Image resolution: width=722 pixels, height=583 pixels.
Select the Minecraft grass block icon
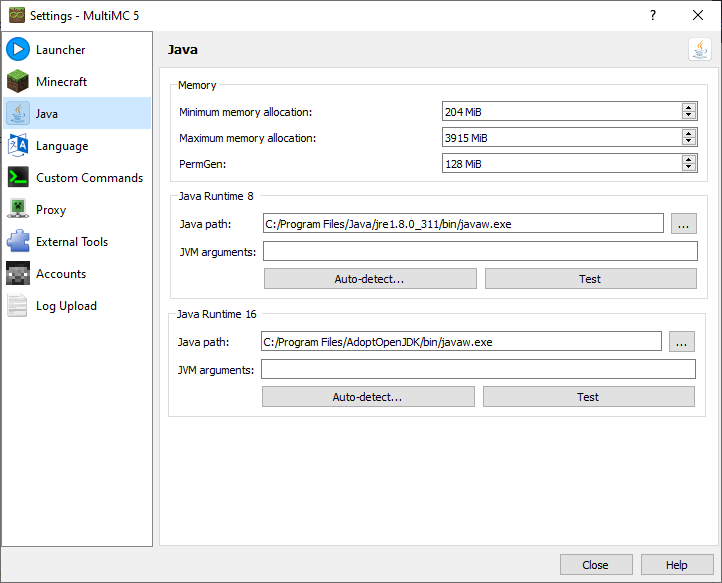coord(18,82)
